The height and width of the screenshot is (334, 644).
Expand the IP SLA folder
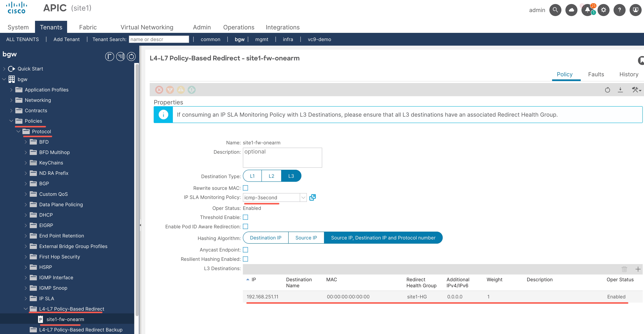tap(26, 298)
